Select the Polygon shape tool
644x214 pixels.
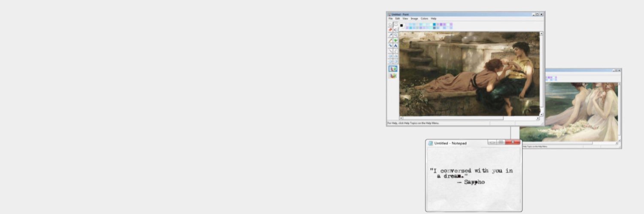(x=396, y=56)
